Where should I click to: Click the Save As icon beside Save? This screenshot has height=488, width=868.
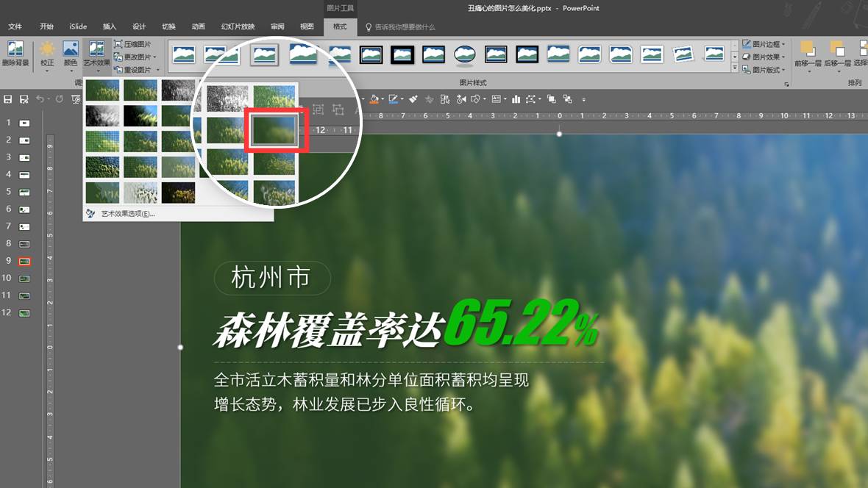[24, 99]
